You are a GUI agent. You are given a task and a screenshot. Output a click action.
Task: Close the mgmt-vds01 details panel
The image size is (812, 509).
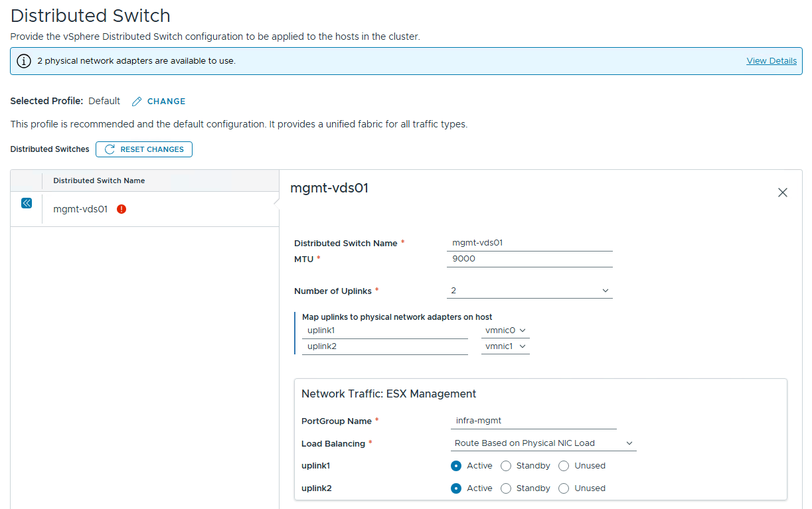tap(782, 192)
